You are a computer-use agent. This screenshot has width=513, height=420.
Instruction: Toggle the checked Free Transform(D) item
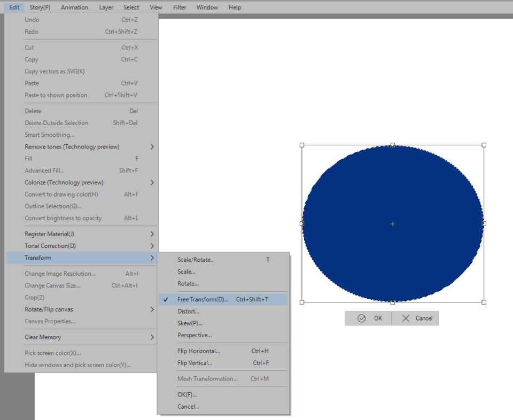tap(223, 299)
